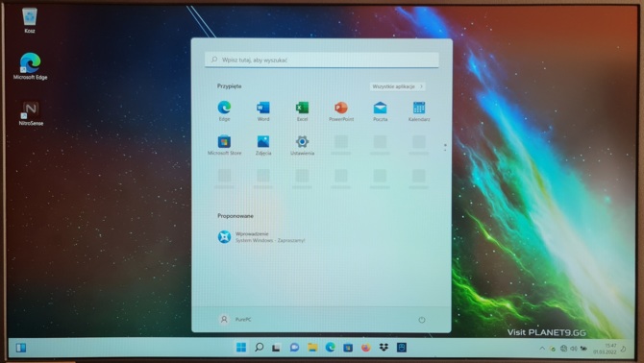Click the volume speaker tray icon
Image resolution: width=644 pixels, height=363 pixels.
574,349
